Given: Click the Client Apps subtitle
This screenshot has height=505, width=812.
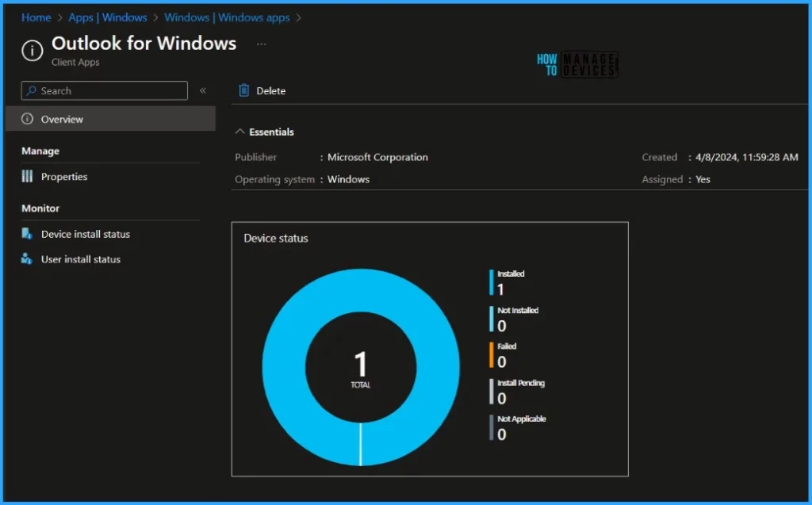Looking at the screenshot, I should 75,62.
